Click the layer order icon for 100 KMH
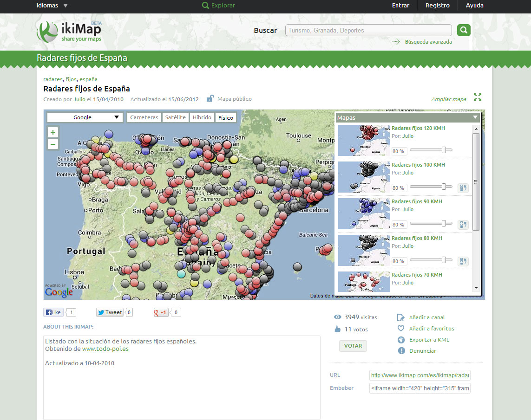This screenshot has height=420, width=531. [463, 188]
